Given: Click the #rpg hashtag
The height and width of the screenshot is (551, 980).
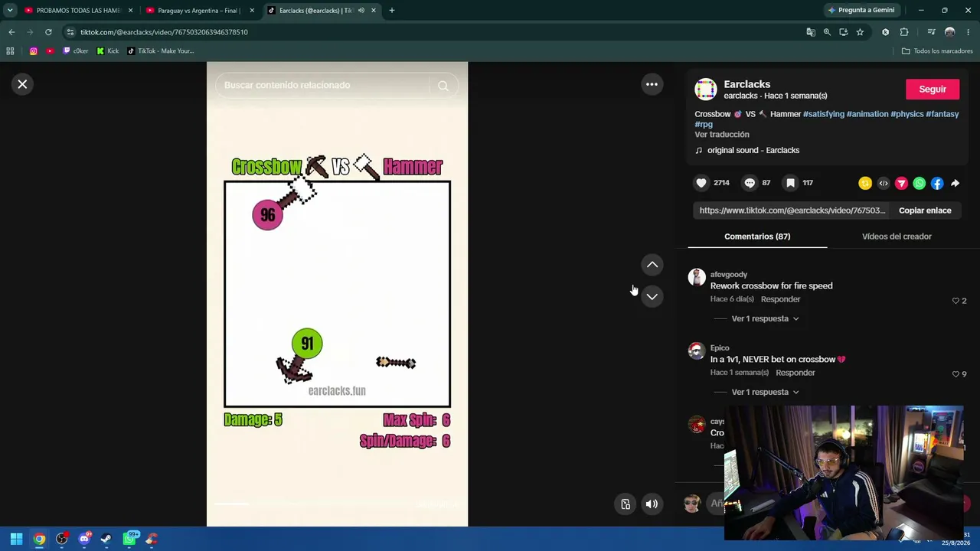Looking at the screenshot, I should pos(704,124).
